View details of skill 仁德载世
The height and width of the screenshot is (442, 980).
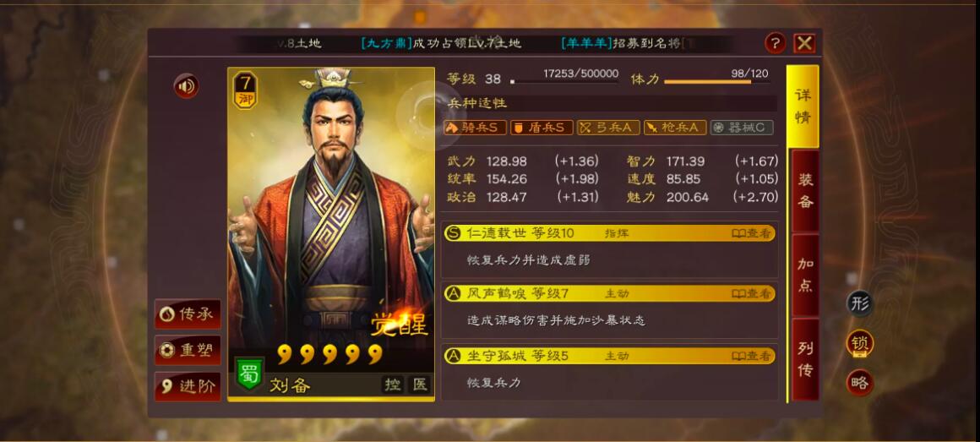coord(753,233)
